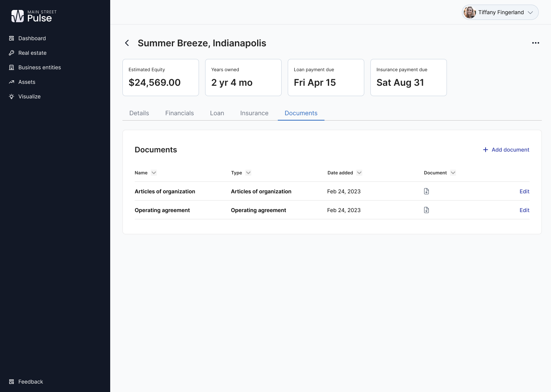551x392 pixels.
Task: Sort by the Type column chevron
Action: pos(248,173)
